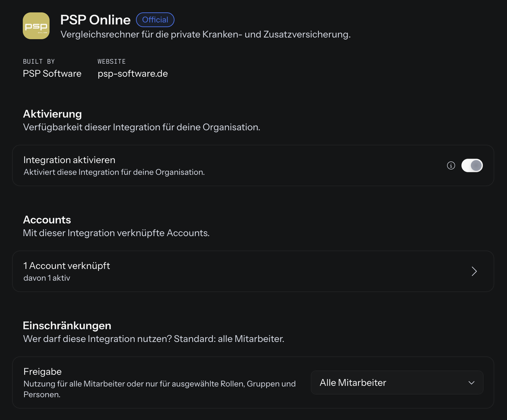Screen dimensions: 507x420
Task: Click the "davon 1 aktiv" text
Action: coord(47,278)
